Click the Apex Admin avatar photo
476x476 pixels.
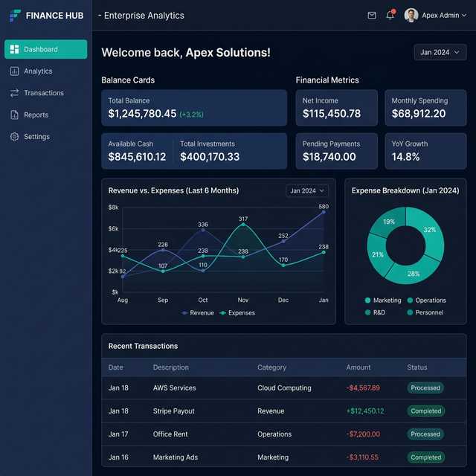coord(411,15)
